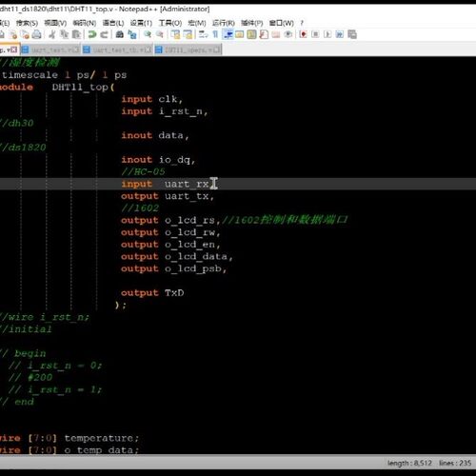The image size is (476, 476).
Task: Toggle Word Wrap in the toolbar
Action: pos(203,34)
